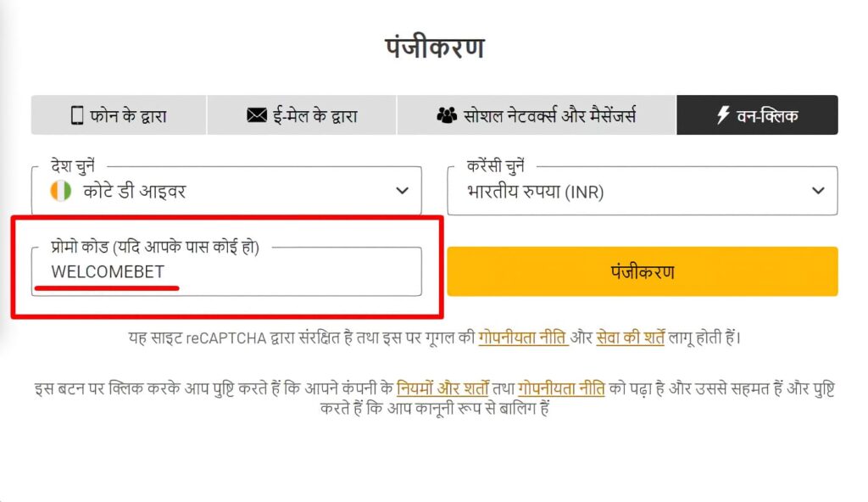The width and height of the screenshot is (868, 502).
Task: Open the सेवा की शर्तें link
Action: point(630,337)
